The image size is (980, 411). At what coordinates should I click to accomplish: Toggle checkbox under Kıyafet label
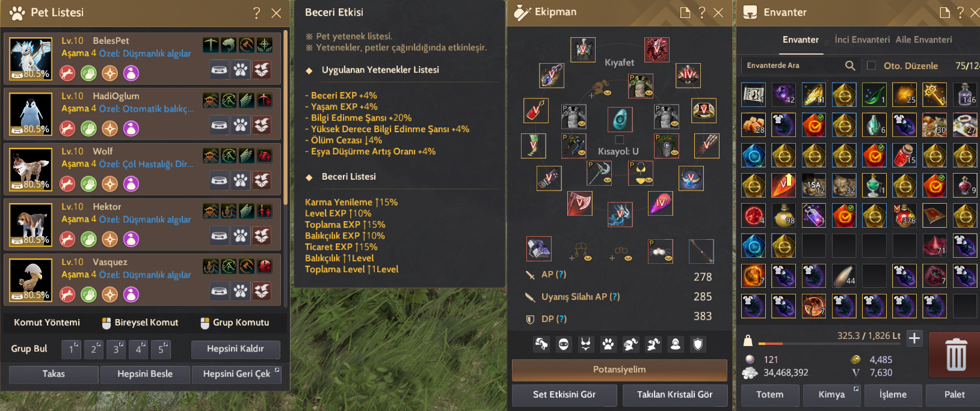pos(619,139)
